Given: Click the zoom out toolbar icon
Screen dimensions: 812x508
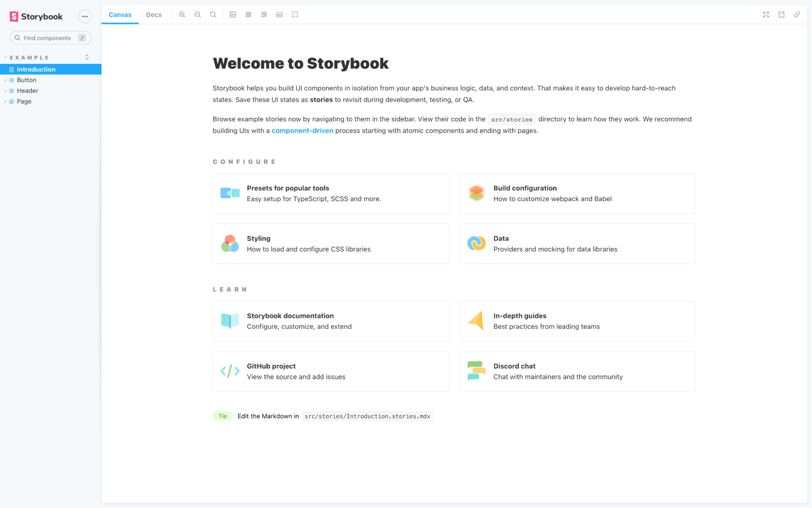Looking at the screenshot, I should [197, 15].
